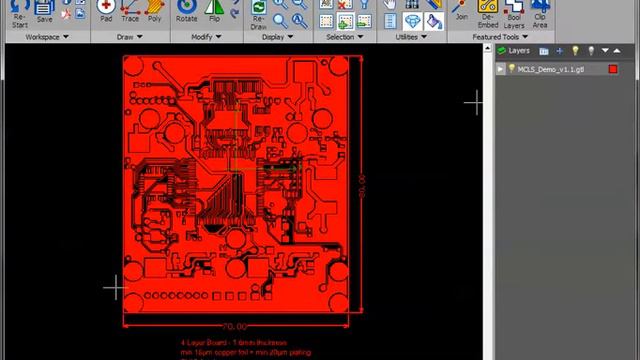Click the Add to Selection icon with green plus
This screenshot has height=360, width=640.
pyautogui.click(x=345, y=21)
